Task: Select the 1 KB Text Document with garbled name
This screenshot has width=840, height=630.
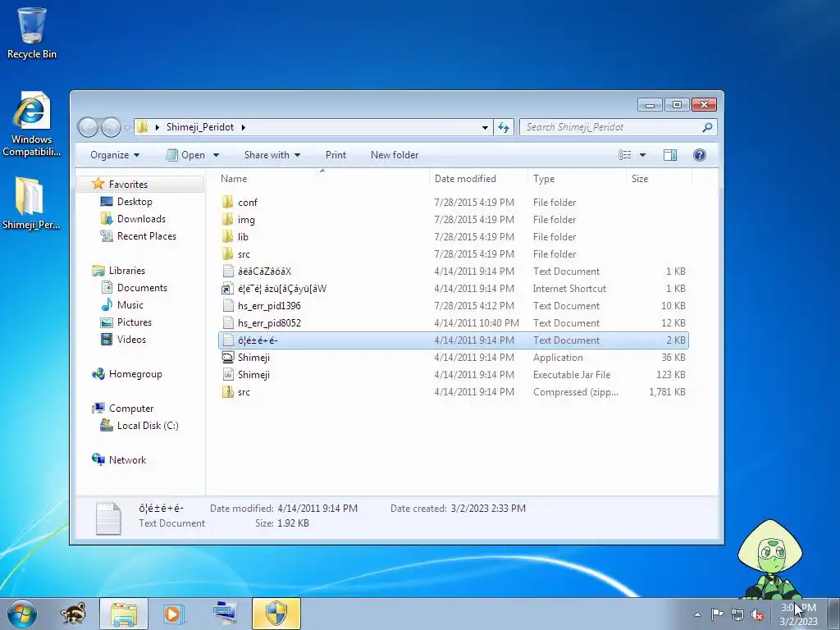Action: pyautogui.click(x=453, y=272)
